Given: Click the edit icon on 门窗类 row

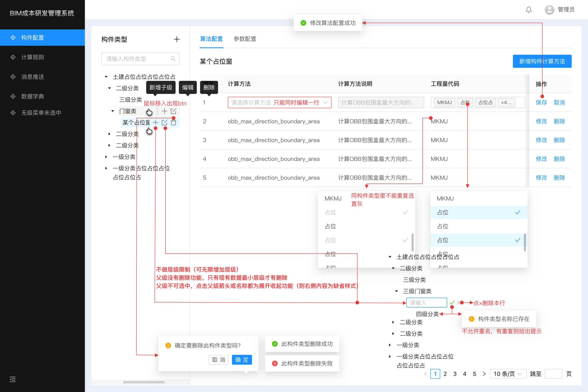Looking at the screenshot, I should pyautogui.click(x=173, y=111).
